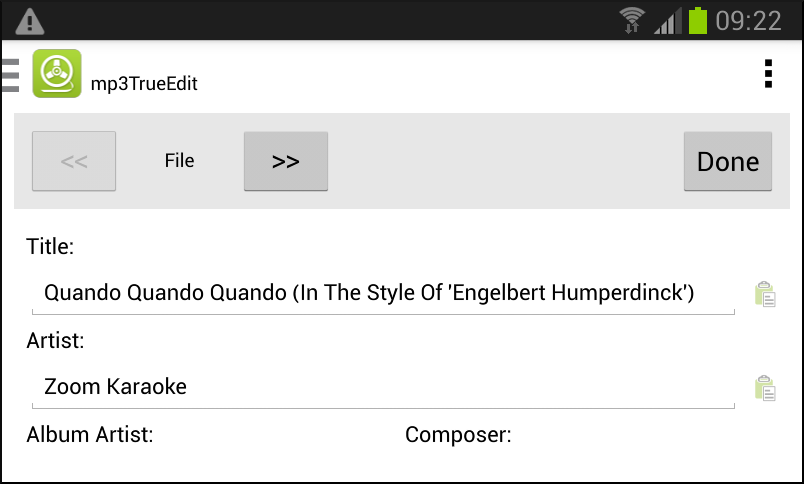
Task: Tap the cellular signal strength icon
Action: 667,20
